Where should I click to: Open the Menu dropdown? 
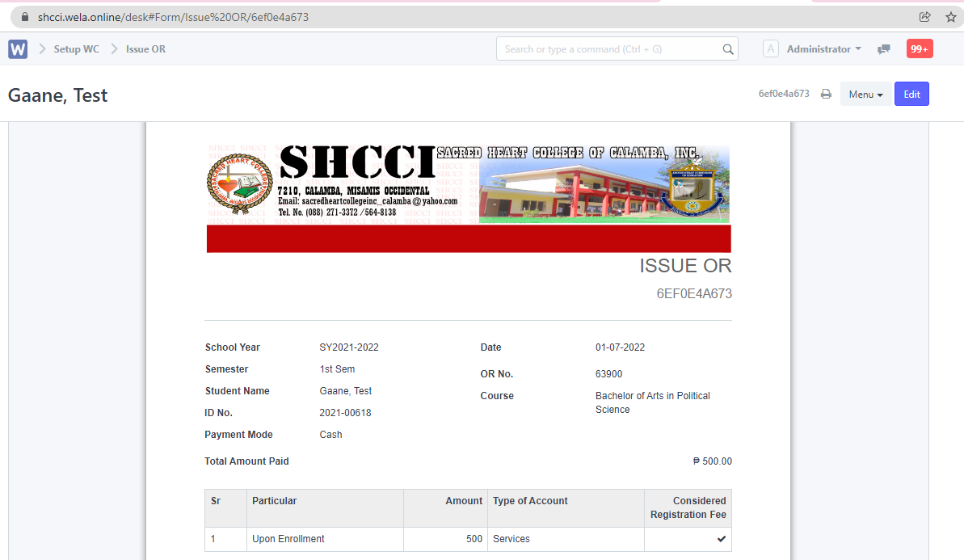[x=865, y=95]
